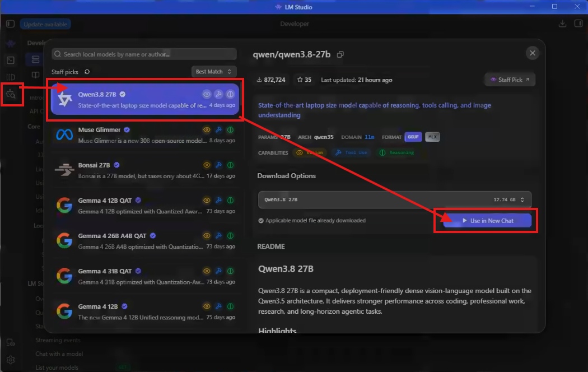Viewport: 588px width, 372px height.
Task: Click the star count showing 35
Action: click(x=304, y=80)
